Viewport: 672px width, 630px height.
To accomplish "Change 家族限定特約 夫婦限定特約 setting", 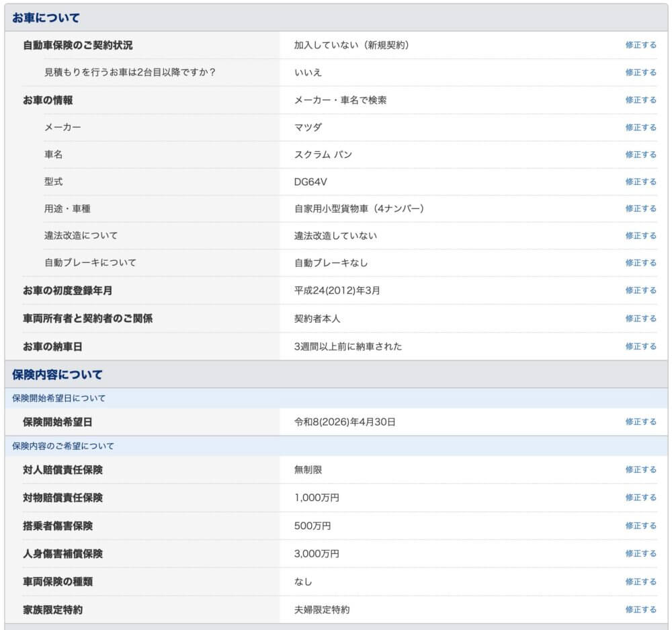I will point(640,609).
